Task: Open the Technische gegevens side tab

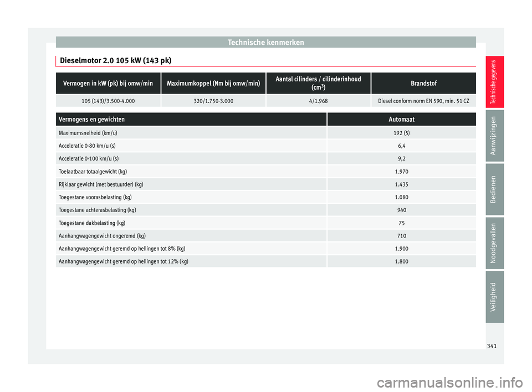Action: 494,82
